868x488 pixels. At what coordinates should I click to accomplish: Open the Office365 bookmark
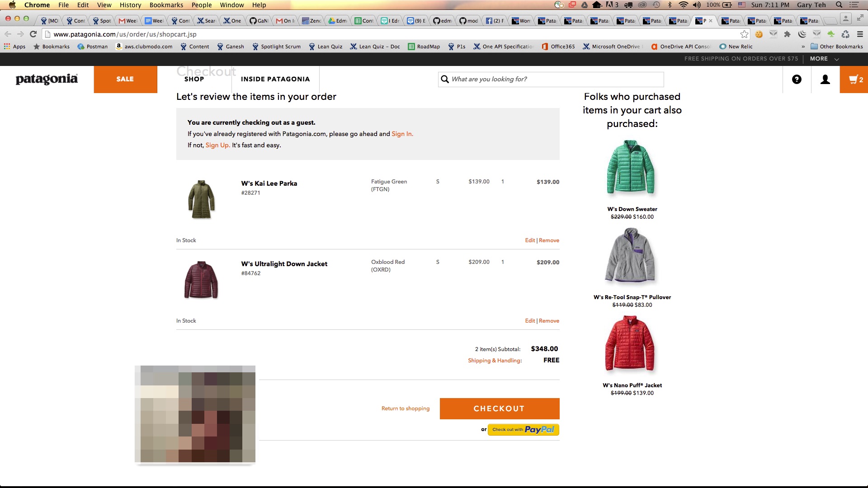tap(558, 47)
